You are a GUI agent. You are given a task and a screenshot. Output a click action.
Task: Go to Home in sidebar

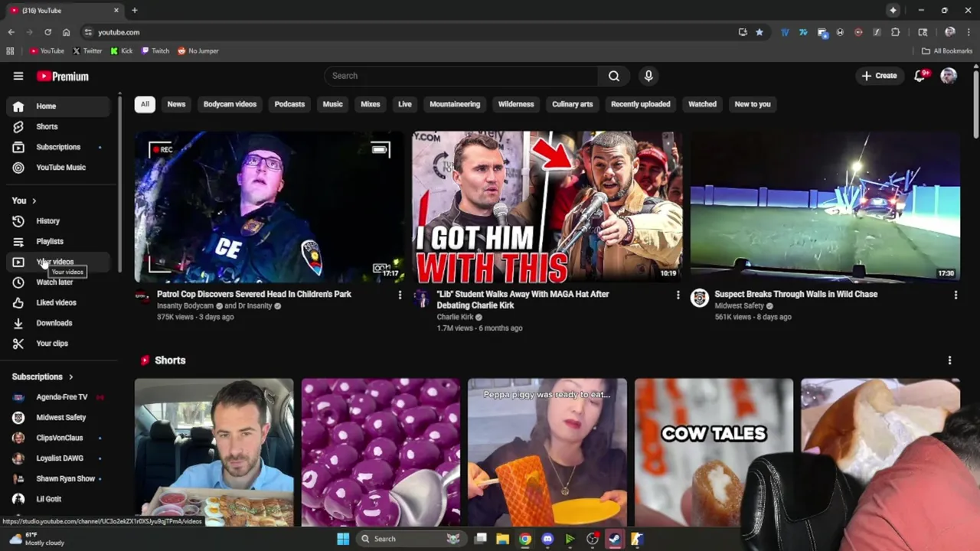tap(58, 106)
